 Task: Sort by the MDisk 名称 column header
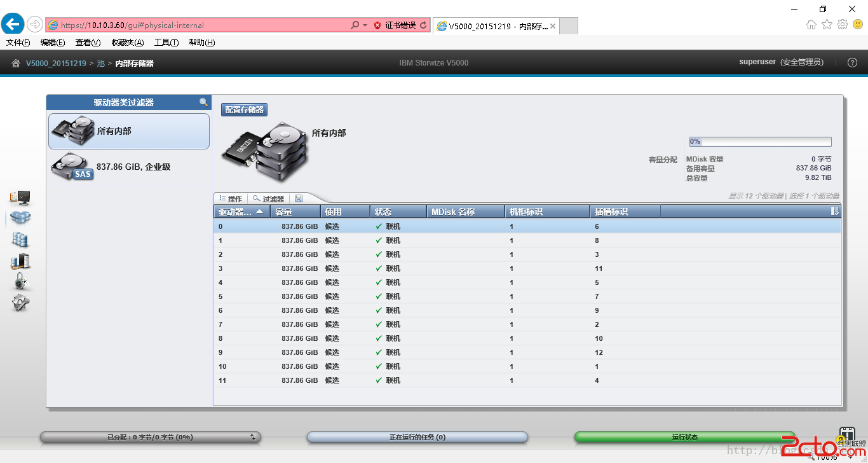point(465,212)
